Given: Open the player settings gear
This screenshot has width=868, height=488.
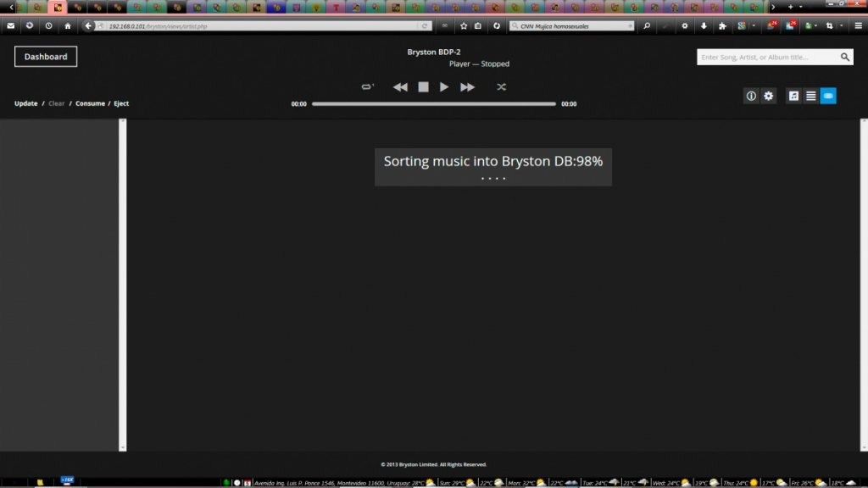Looking at the screenshot, I should (x=768, y=96).
